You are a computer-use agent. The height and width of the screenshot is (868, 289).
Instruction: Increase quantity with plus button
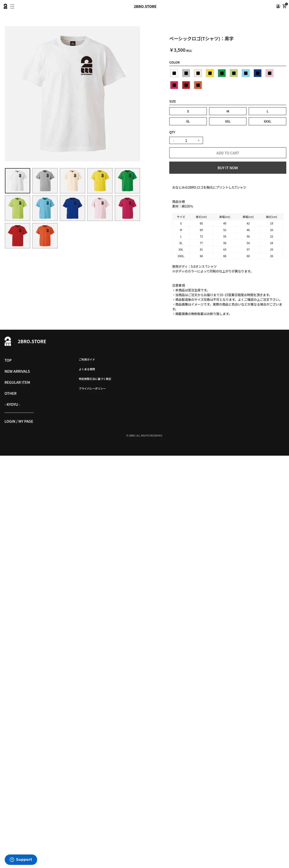[x=199, y=141]
